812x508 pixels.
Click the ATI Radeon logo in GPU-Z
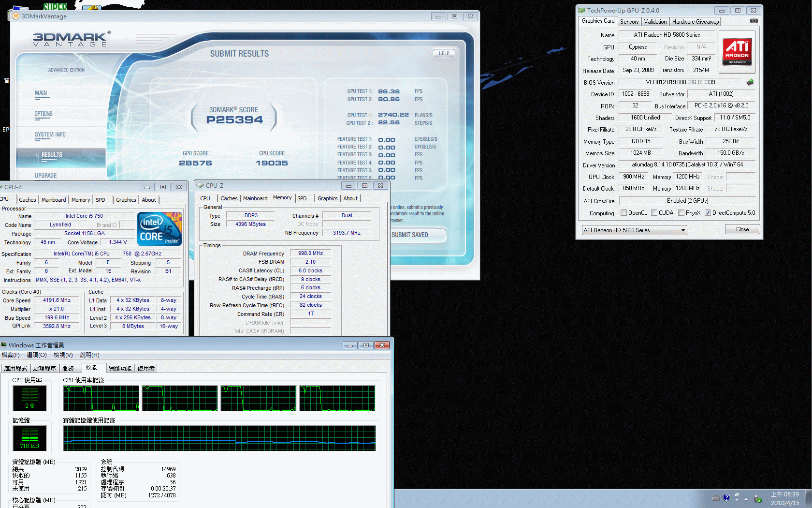[737, 51]
